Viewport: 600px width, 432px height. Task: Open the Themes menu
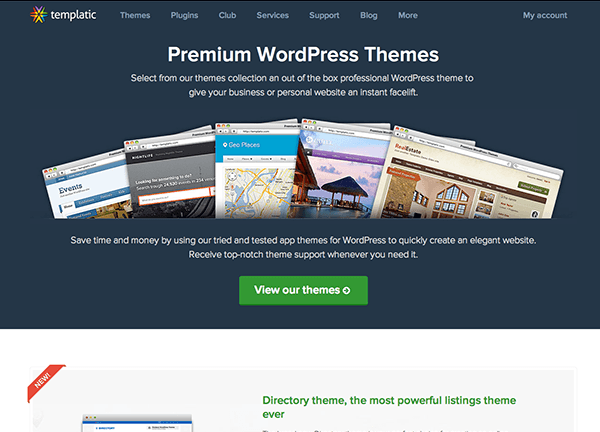click(x=135, y=16)
